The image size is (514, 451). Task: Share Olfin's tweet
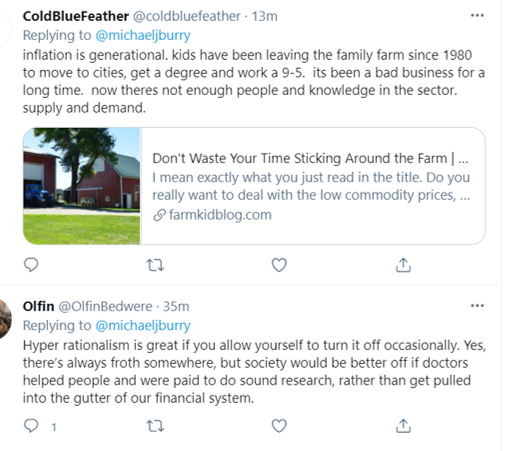point(403,426)
